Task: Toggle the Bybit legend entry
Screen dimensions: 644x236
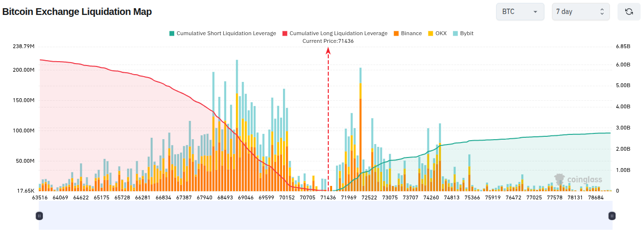Action: click(x=463, y=33)
